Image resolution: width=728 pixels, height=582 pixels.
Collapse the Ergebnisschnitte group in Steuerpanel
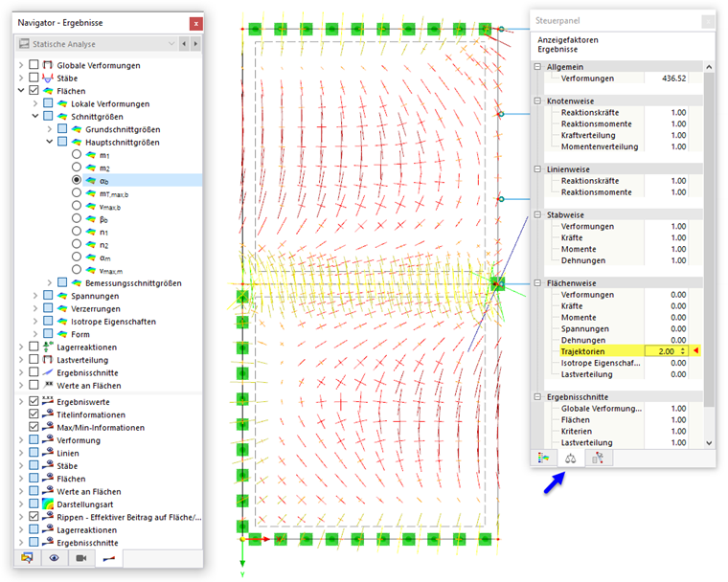[537, 397]
